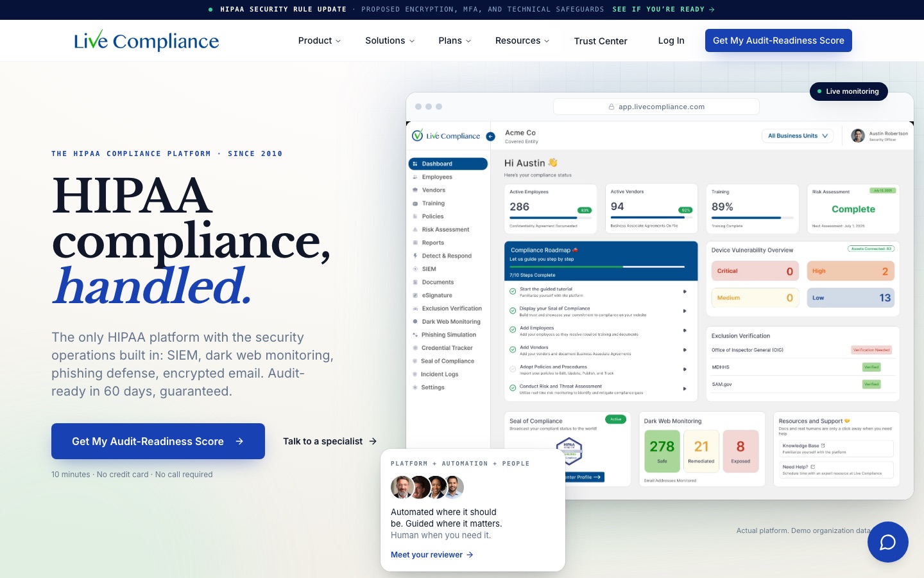The width and height of the screenshot is (924, 578).
Task: Select the Dark Web Monitoring sidebar item
Action: (x=448, y=322)
